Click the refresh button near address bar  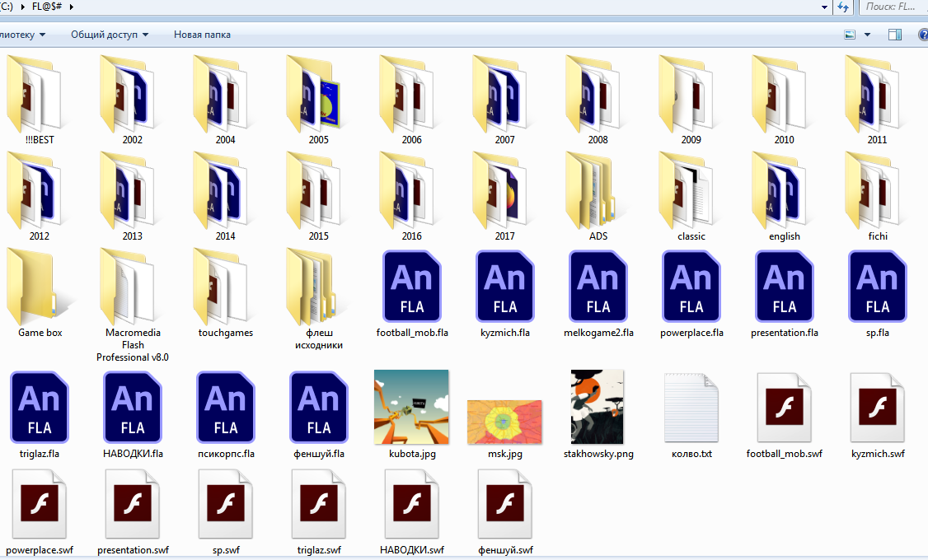pyautogui.click(x=843, y=7)
